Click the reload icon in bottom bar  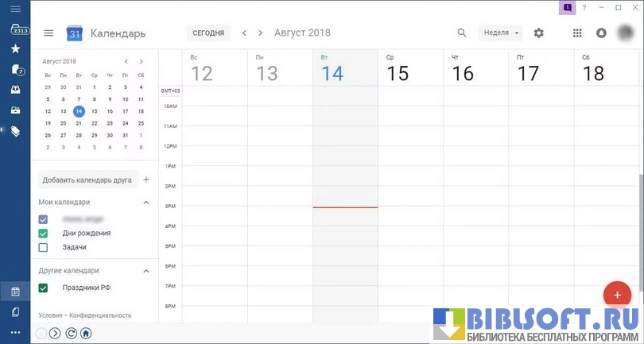point(71,334)
